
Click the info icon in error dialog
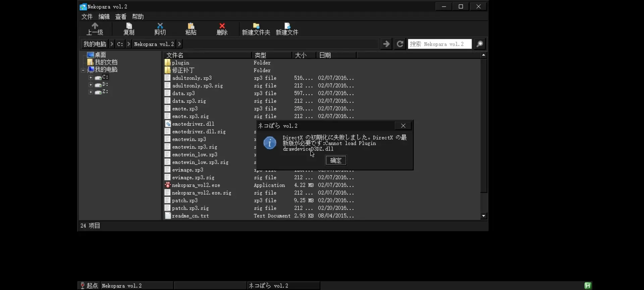click(270, 143)
